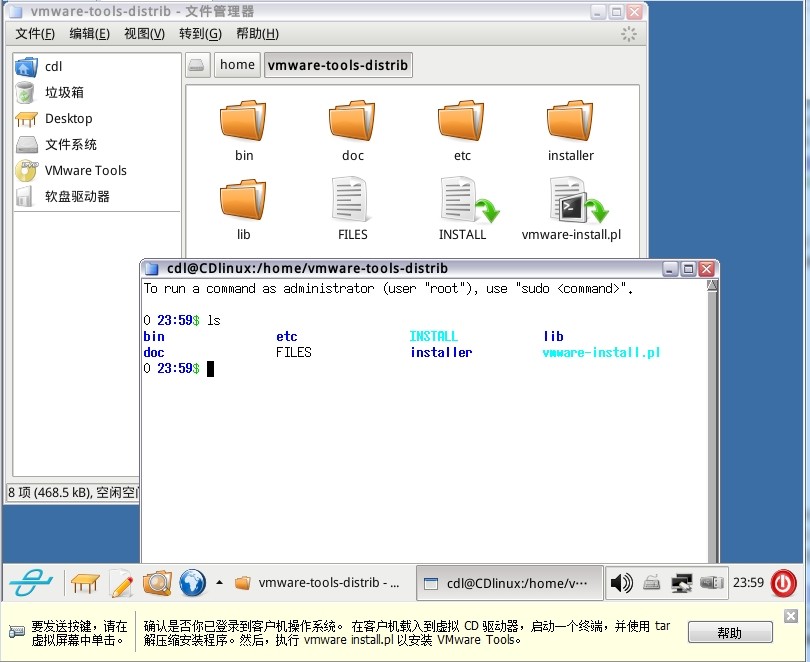Open the 转到(G) menu
810x662 pixels.
click(x=200, y=34)
